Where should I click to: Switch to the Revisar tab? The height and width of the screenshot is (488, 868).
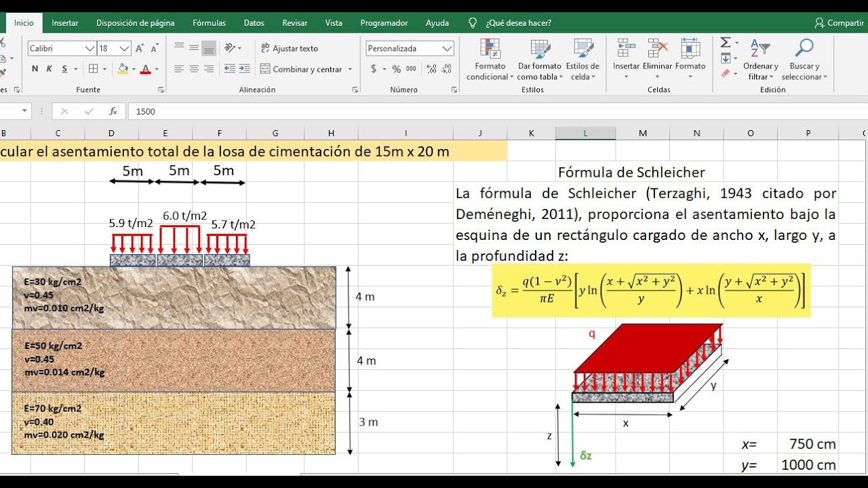[x=295, y=22]
